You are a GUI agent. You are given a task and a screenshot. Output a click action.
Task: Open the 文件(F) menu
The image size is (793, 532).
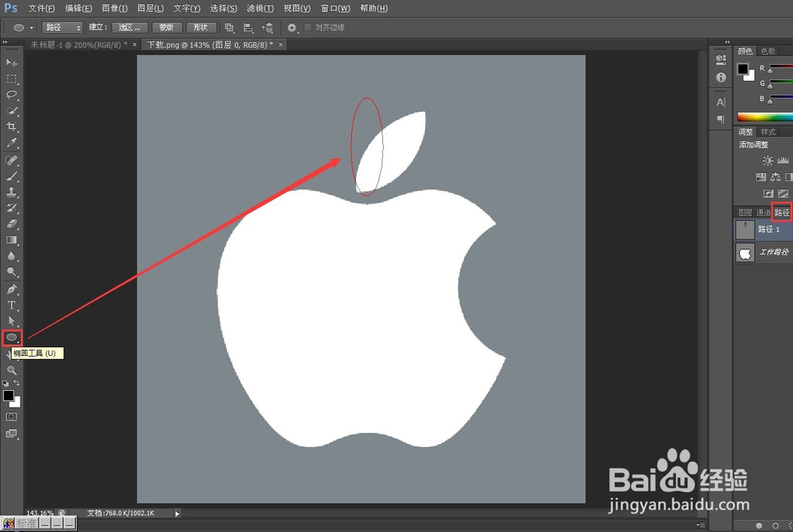tap(41, 8)
